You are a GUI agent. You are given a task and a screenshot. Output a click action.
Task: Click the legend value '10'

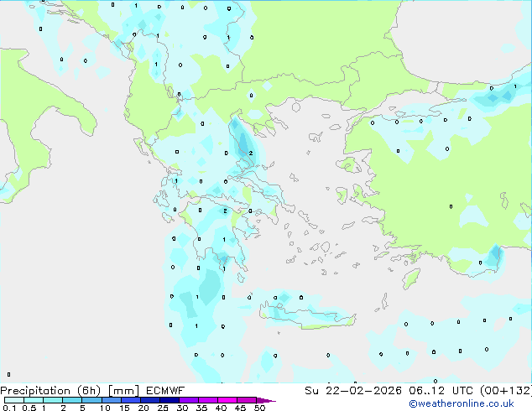click(x=105, y=408)
